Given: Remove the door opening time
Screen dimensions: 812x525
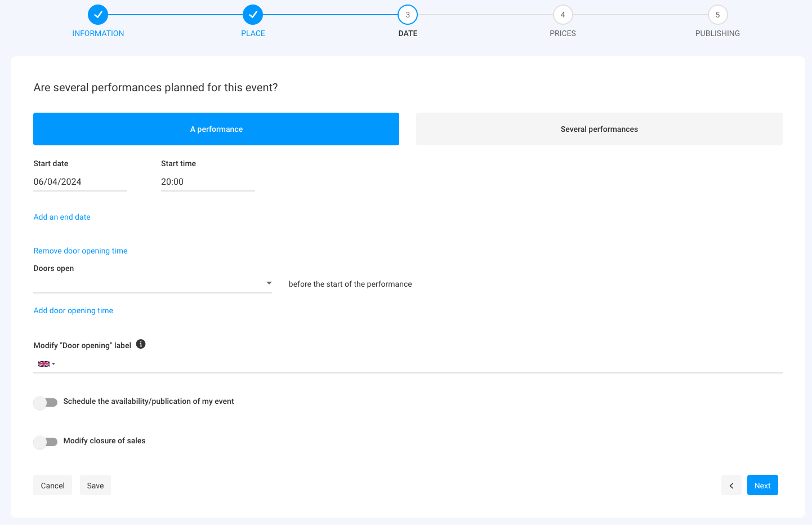Looking at the screenshot, I should click(x=80, y=250).
